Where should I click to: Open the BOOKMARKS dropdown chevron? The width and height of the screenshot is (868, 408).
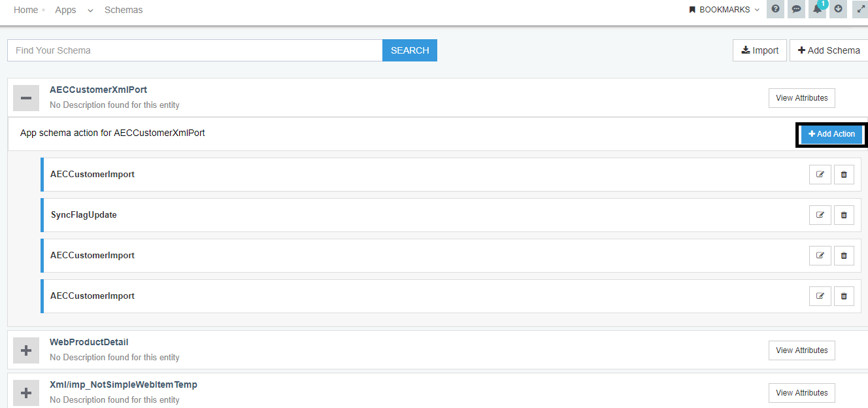tap(756, 10)
